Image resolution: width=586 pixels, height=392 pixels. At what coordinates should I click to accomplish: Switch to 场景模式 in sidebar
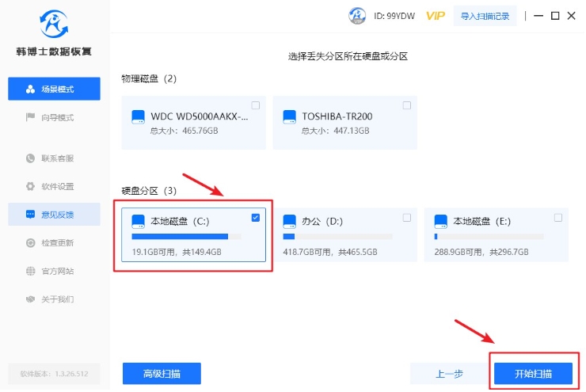click(54, 89)
